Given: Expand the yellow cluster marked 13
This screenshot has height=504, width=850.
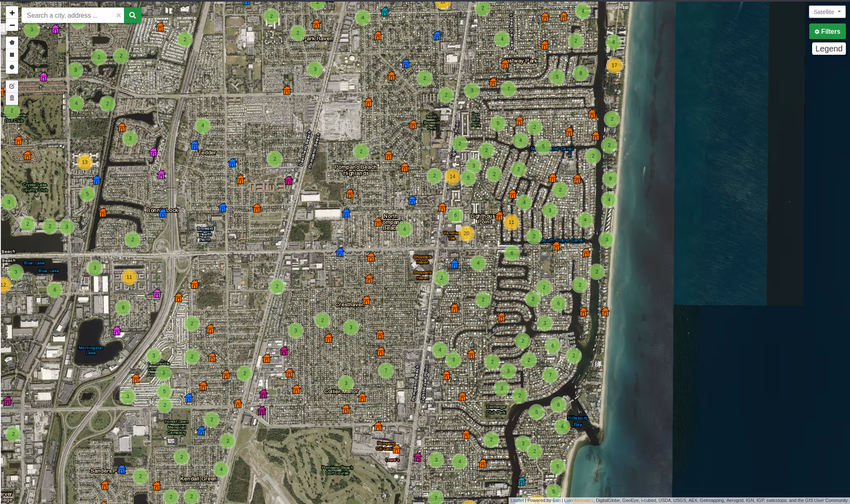Looking at the screenshot, I should coord(84,162).
